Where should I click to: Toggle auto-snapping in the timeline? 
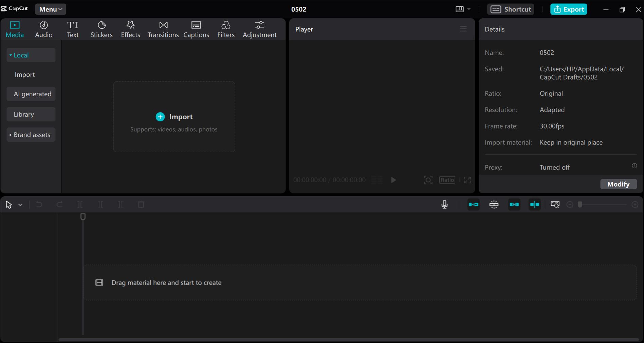click(494, 204)
